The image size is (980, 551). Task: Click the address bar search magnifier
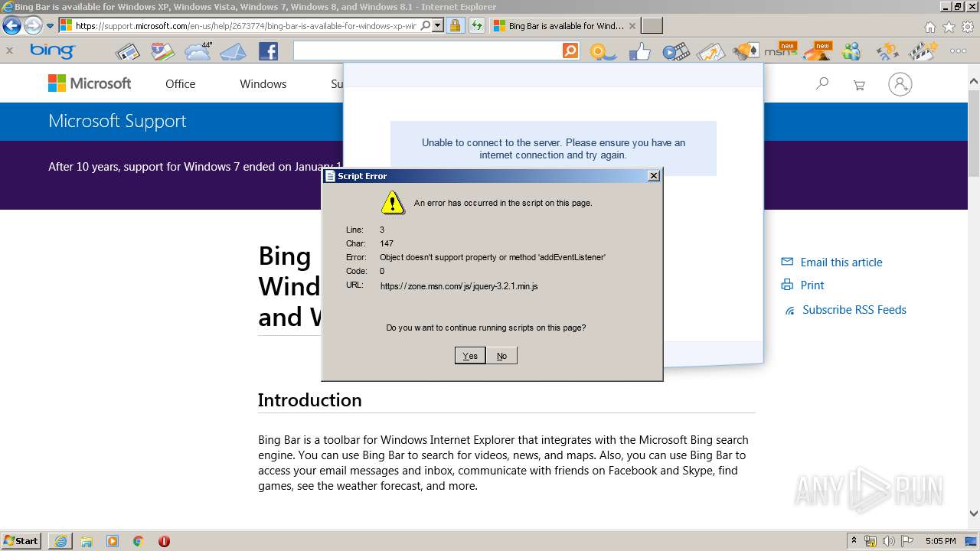tap(426, 25)
